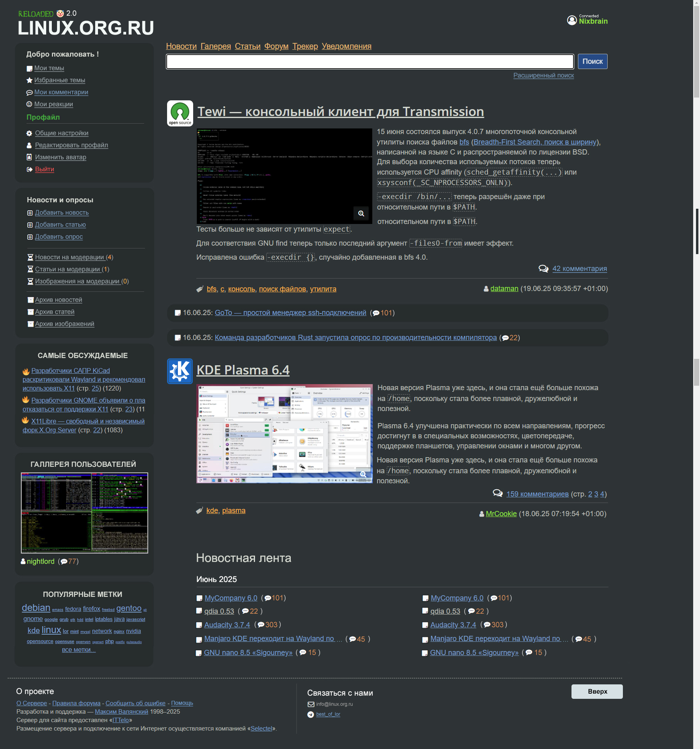Open the Новости menu item
Image resolution: width=700 pixels, height=749 pixels.
[x=182, y=46]
